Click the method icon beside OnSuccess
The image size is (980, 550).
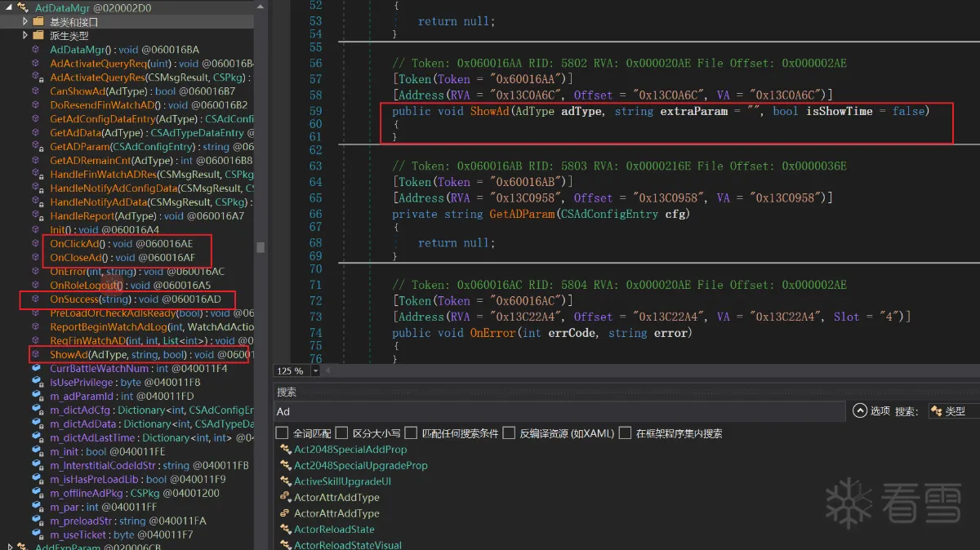(x=35, y=299)
